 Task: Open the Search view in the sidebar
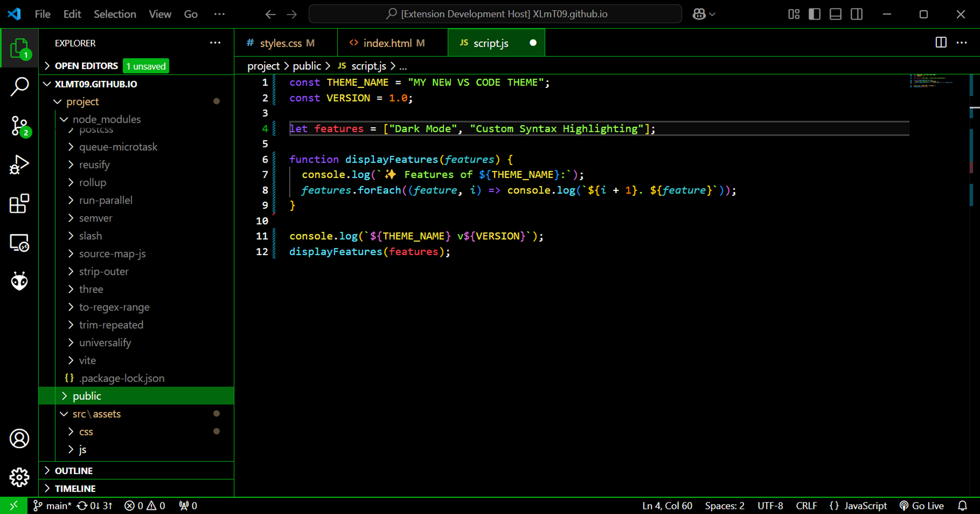20,87
